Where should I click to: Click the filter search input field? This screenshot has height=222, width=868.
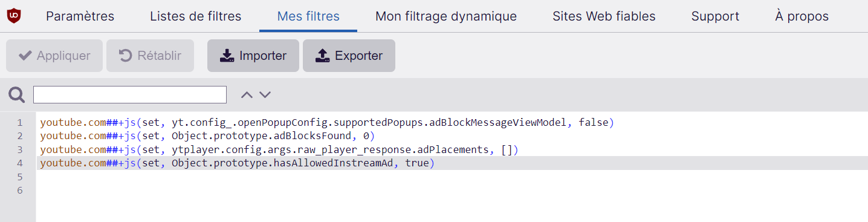130,94
